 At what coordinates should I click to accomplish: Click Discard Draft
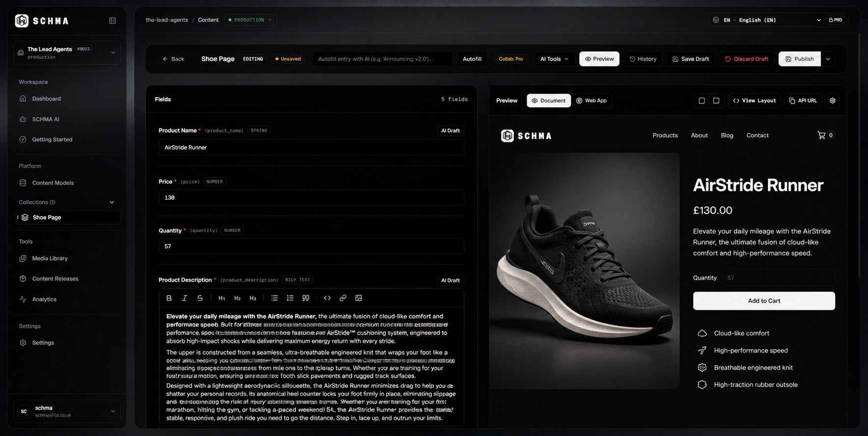(x=746, y=59)
